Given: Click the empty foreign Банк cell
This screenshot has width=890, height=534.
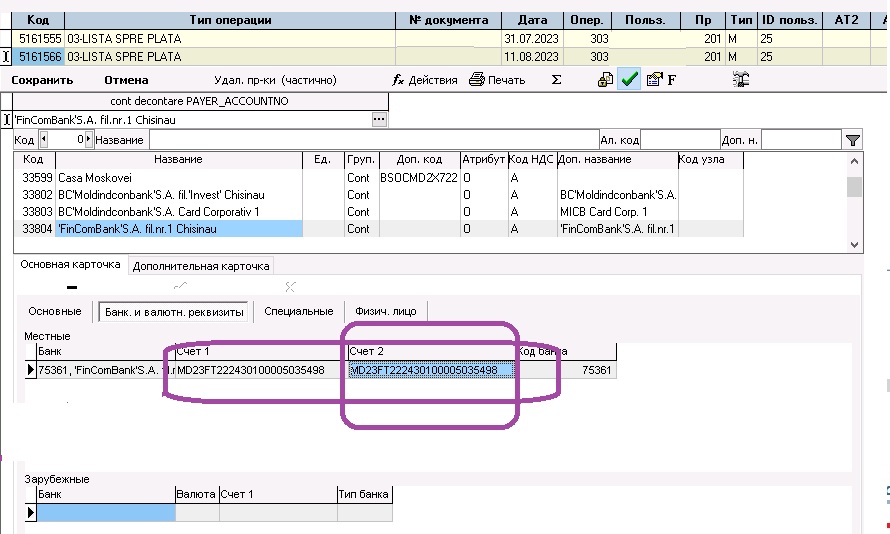Looking at the screenshot, I should tap(106, 512).
